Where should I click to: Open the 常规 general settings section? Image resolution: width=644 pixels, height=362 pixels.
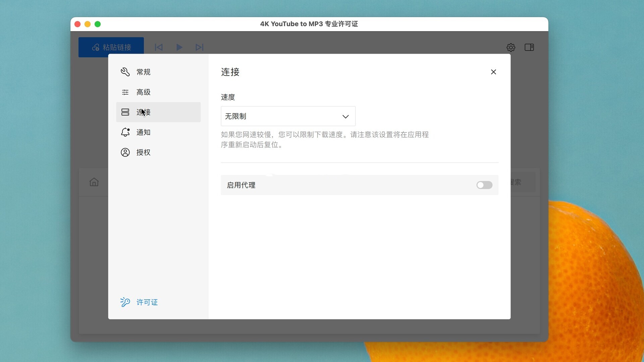pyautogui.click(x=158, y=72)
